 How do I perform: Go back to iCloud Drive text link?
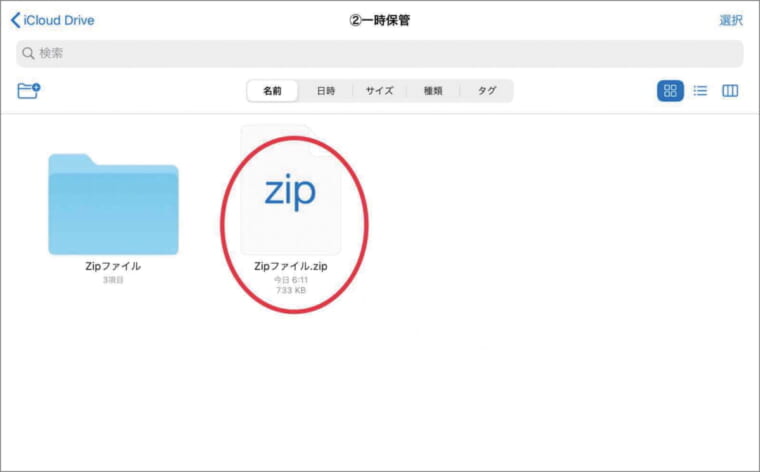pos(59,20)
